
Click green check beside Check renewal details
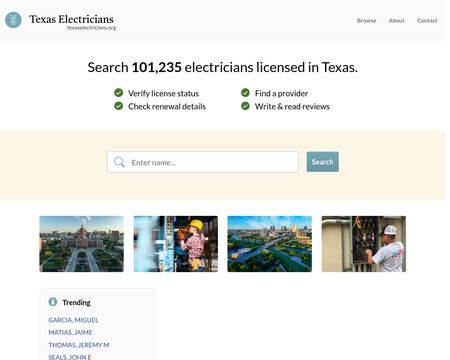(119, 106)
